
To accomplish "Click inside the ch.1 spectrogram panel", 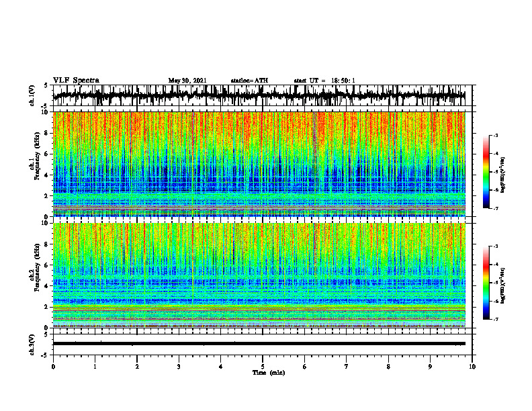I will [259, 164].
